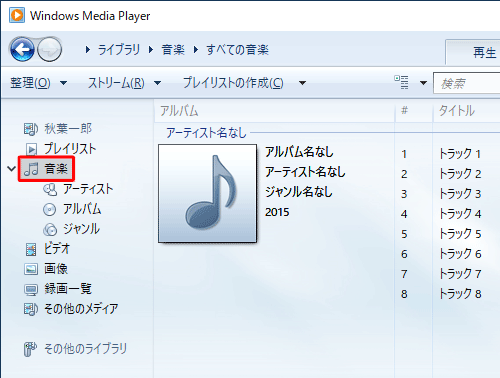Open the ストリーム(R) dropdown arrow

158,83
